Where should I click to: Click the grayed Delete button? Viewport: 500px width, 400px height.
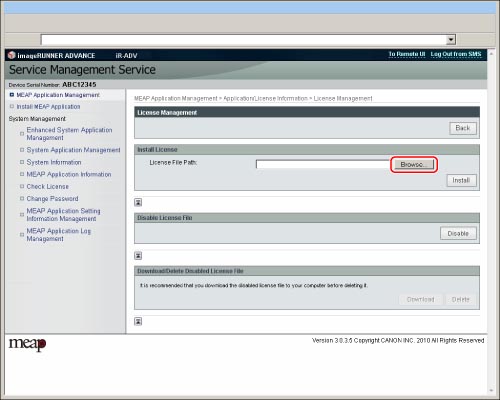(x=461, y=299)
